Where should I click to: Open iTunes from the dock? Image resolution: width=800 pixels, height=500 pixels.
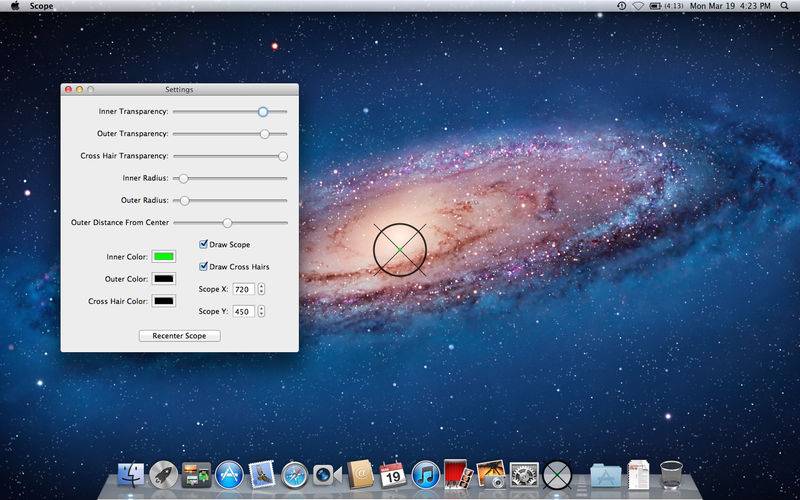[x=426, y=476]
